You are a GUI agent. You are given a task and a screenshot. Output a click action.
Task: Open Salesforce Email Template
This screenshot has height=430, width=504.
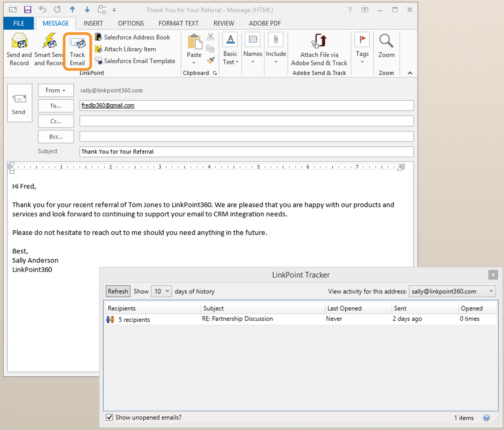pos(135,61)
